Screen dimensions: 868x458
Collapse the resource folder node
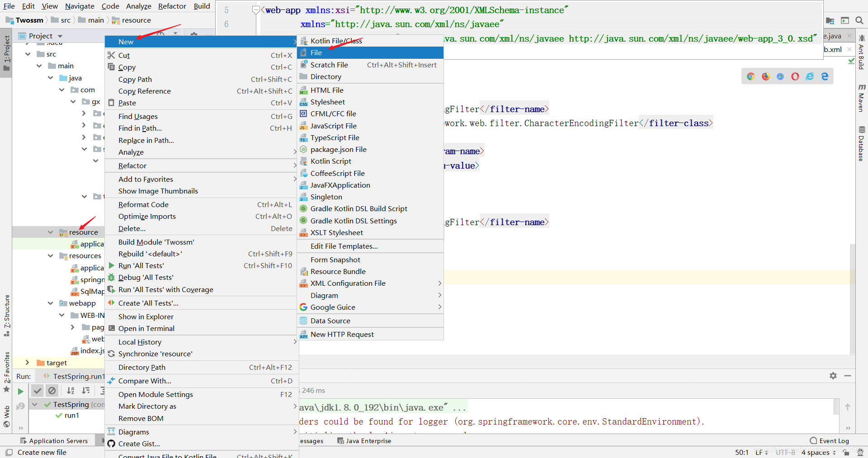pyautogui.click(x=50, y=232)
